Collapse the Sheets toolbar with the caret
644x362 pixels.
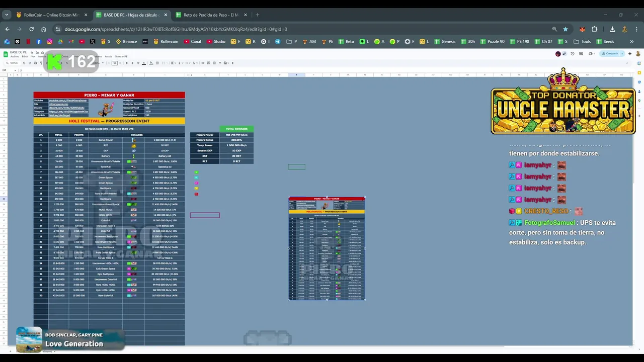point(627,63)
